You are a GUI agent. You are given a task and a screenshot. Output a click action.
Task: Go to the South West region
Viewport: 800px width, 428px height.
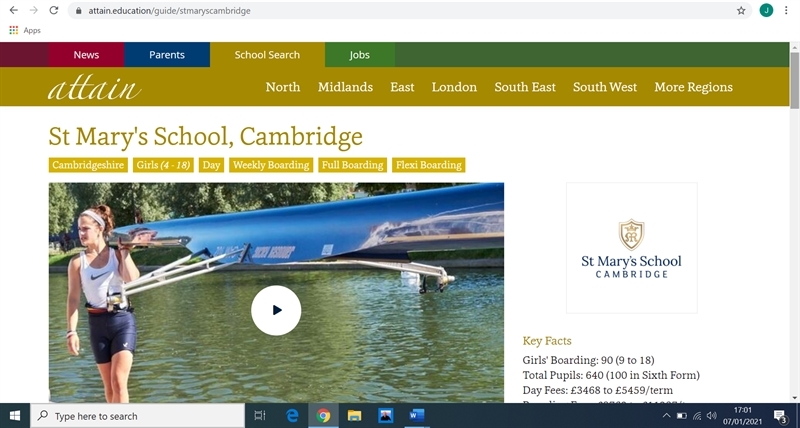pyautogui.click(x=605, y=87)
